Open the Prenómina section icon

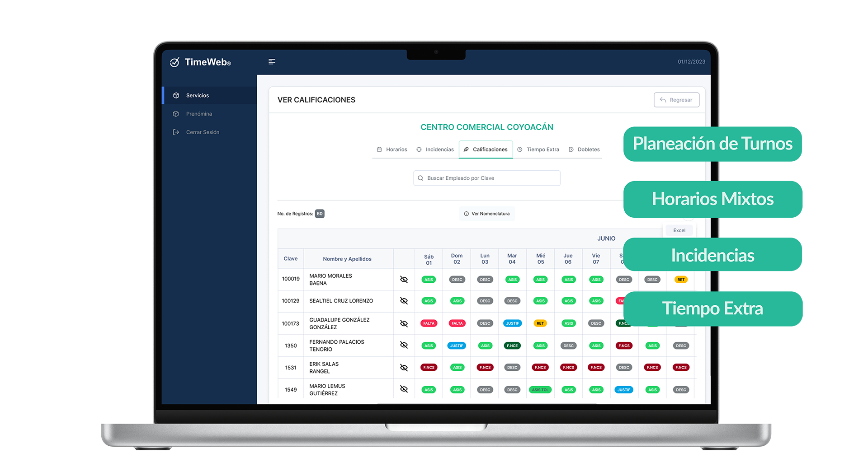176,114
